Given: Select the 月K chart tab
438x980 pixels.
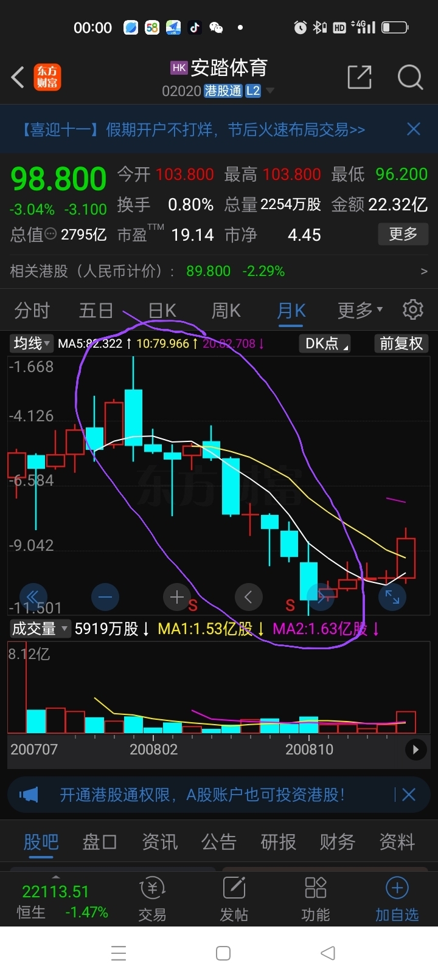Looking at the screenshot, I should pyautogui.click(x=291, y=311).
